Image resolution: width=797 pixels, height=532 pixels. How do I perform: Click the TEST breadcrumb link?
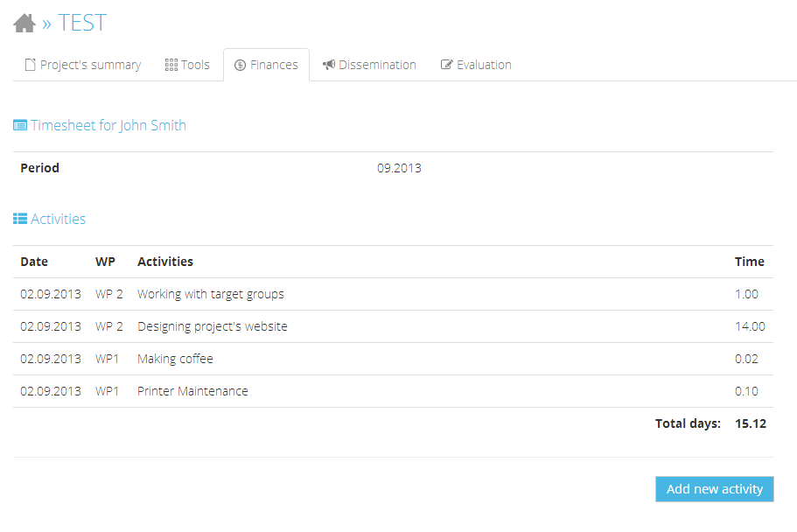[x=82, y=23]
